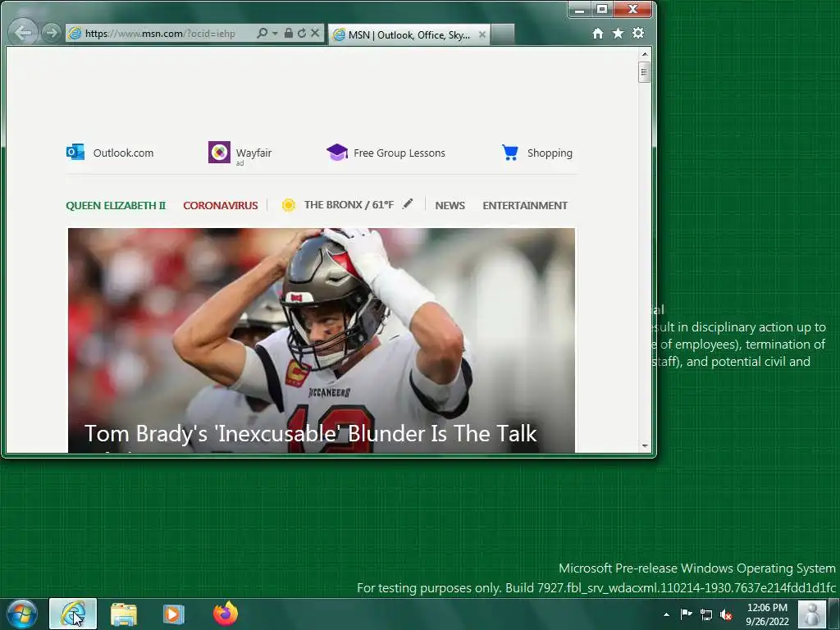
Task: Go to the Internet Explorer home page icon
Action: click(598, 34)
